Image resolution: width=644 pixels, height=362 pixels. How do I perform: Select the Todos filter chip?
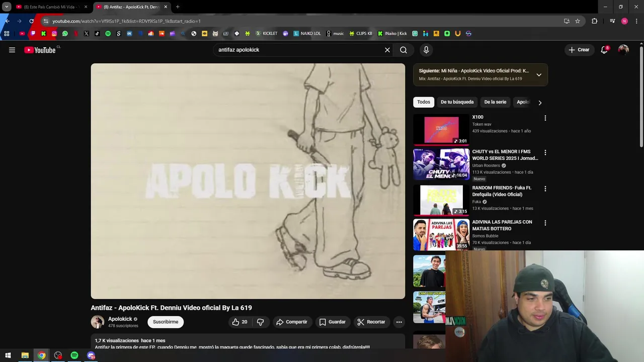424,102
